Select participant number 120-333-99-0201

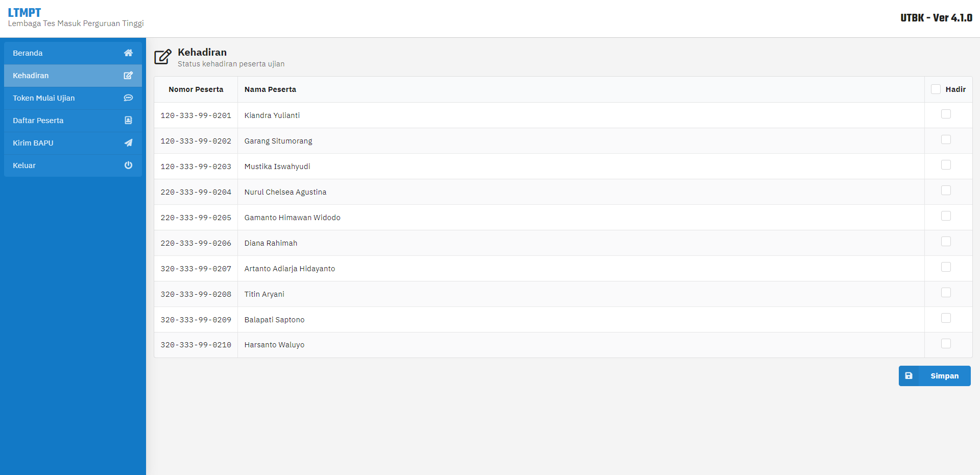(196, 115)
